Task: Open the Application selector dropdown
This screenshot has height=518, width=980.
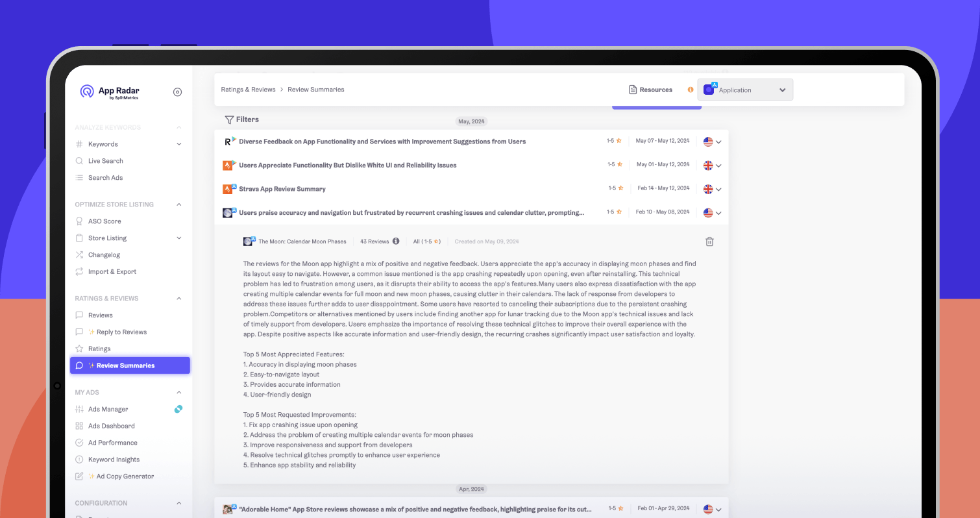Action: (x=745, y=90)
